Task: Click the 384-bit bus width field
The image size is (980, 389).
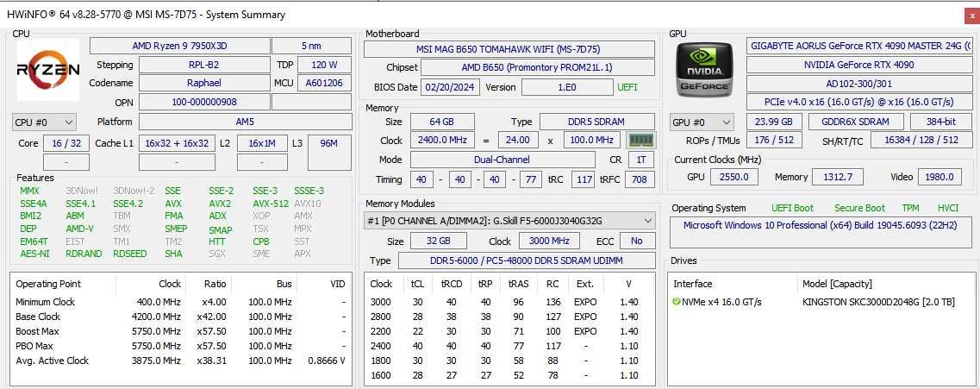Action: point(941,122)
